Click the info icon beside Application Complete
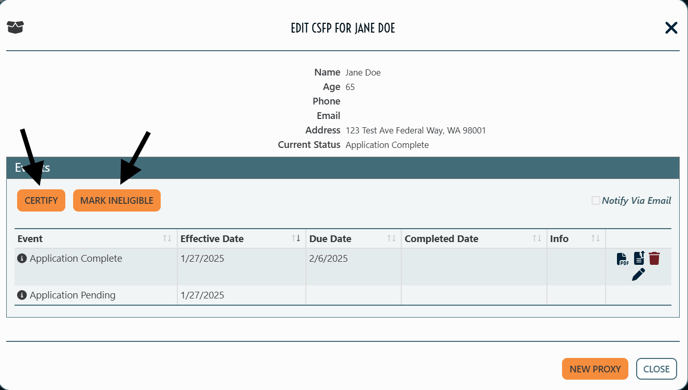688x390 pixels. pyautogui.click(x=22, y=258)
